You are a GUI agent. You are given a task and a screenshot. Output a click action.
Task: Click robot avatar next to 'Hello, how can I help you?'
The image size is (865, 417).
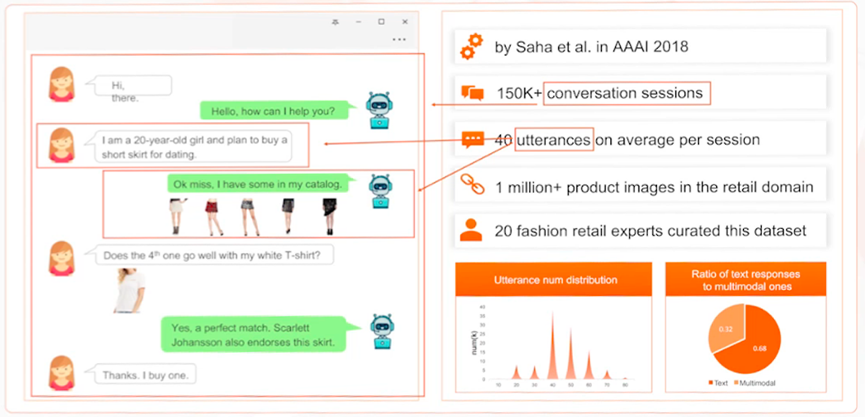[x=380, y=108]
